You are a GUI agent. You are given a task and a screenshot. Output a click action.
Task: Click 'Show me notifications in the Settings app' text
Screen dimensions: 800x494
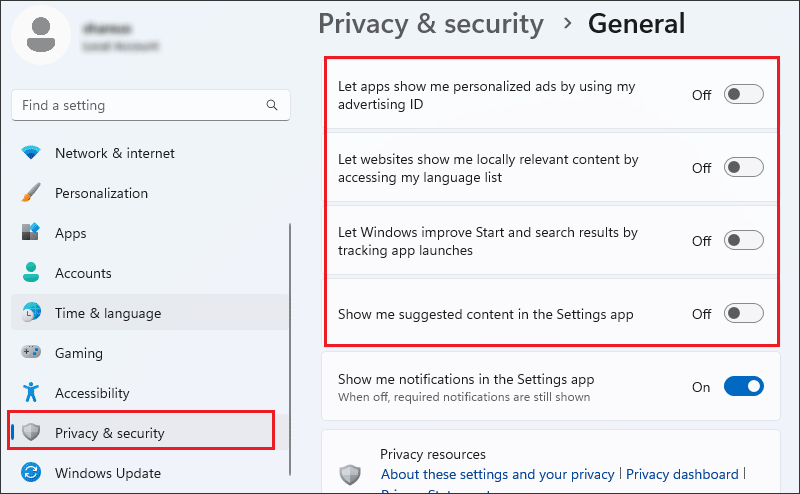[x=466, y=379]
